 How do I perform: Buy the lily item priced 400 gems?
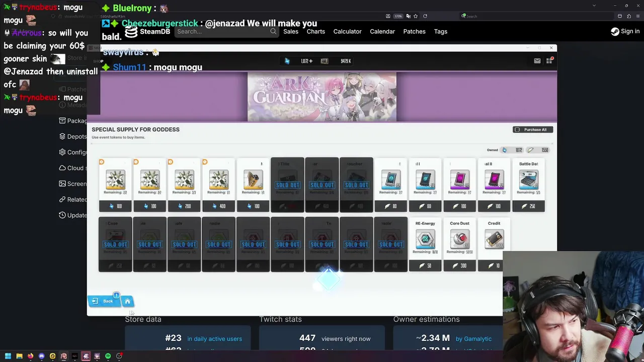[218, 206]
